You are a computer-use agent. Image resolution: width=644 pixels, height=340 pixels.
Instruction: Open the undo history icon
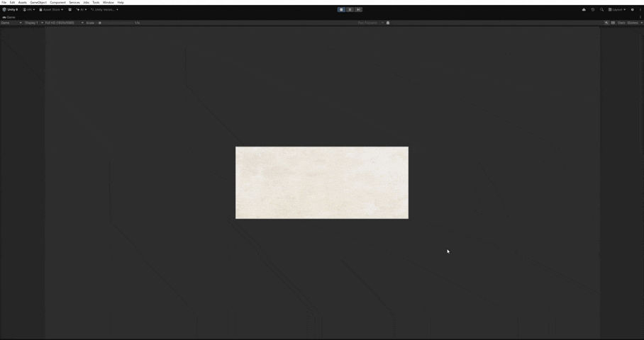593,9
